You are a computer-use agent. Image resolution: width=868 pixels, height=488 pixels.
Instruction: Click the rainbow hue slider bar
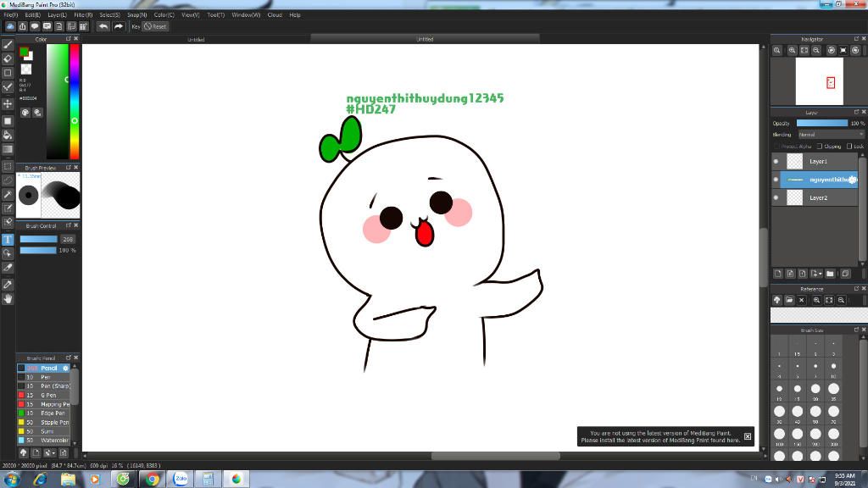[75, 102]
